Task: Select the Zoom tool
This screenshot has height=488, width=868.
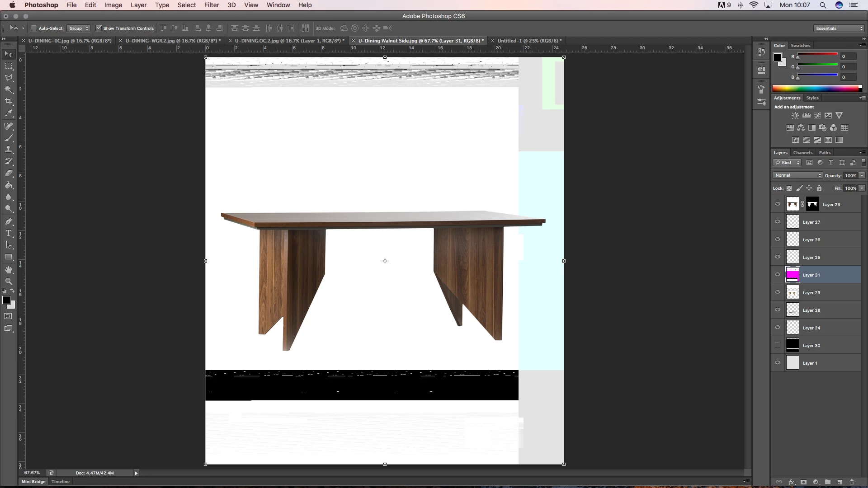Action: click(x=9, y=281)
